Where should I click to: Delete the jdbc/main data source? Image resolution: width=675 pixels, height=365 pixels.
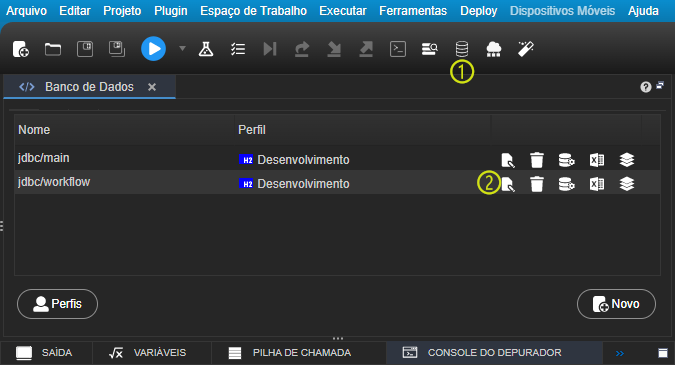tap(537, 160)
